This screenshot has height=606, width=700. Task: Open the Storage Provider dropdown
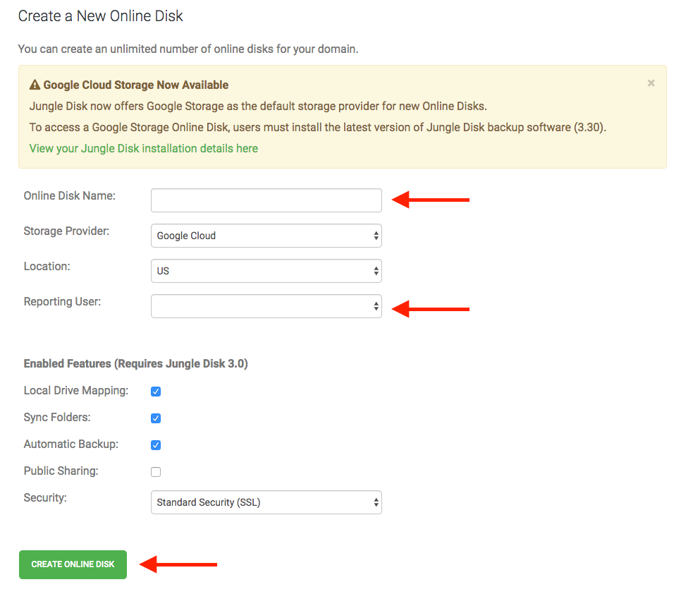[266, 236]
